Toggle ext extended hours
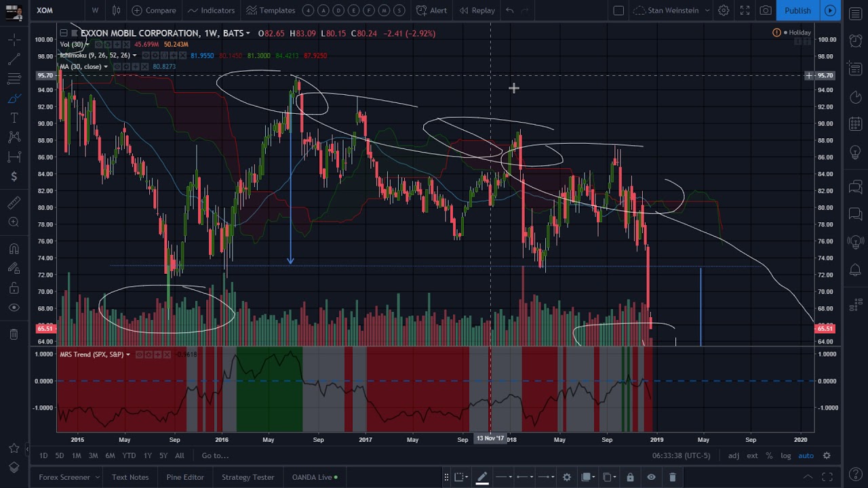Image resolution: width=868 pixels, height=488 pixels. [752, 455]
